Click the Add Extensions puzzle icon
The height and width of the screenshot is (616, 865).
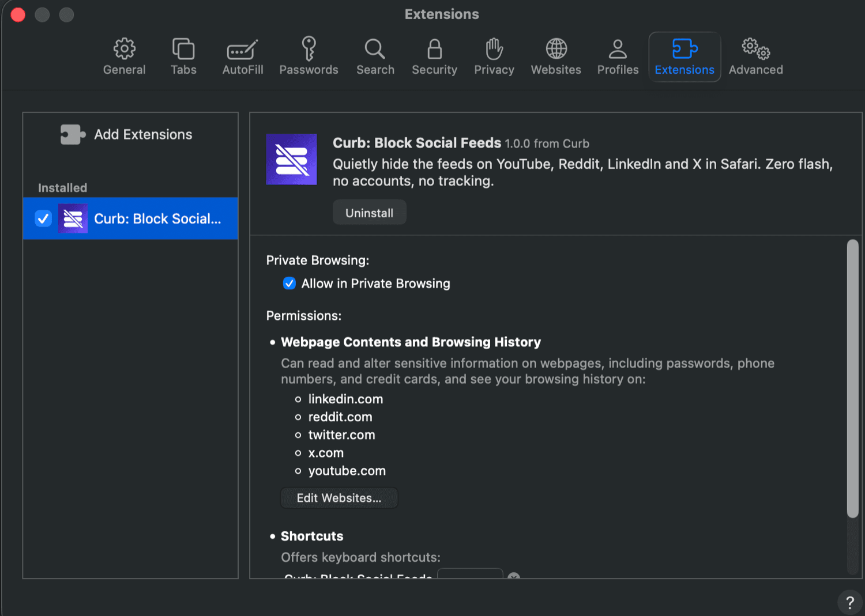coord(73,134)
